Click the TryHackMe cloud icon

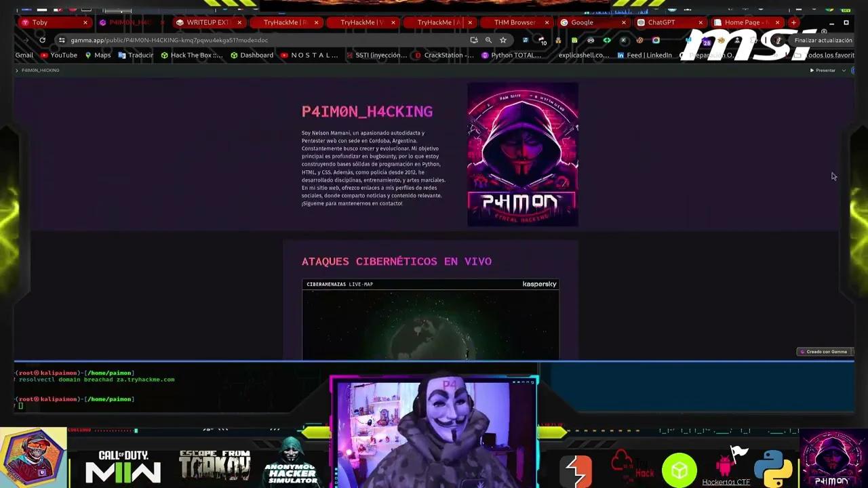pos(633,466)
